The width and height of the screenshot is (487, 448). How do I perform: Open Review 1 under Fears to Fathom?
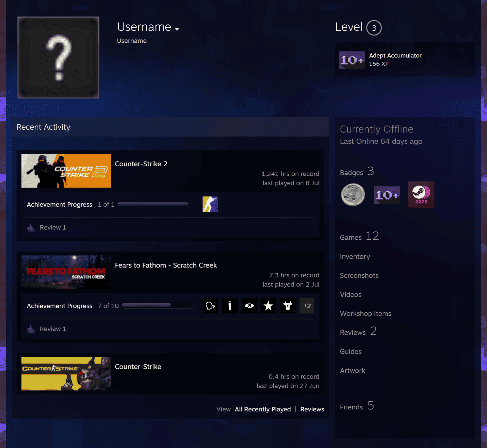(x=53, y=329)
